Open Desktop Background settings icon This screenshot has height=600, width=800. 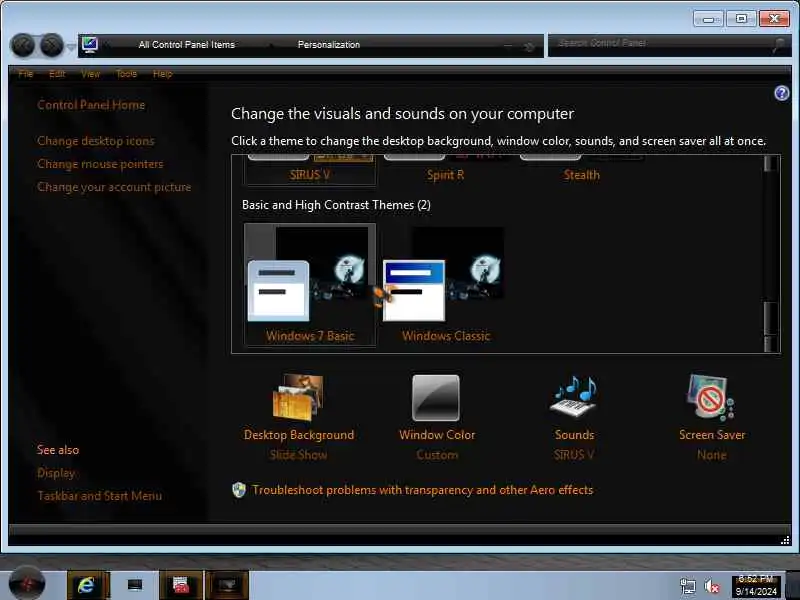(x=298, y=398)
